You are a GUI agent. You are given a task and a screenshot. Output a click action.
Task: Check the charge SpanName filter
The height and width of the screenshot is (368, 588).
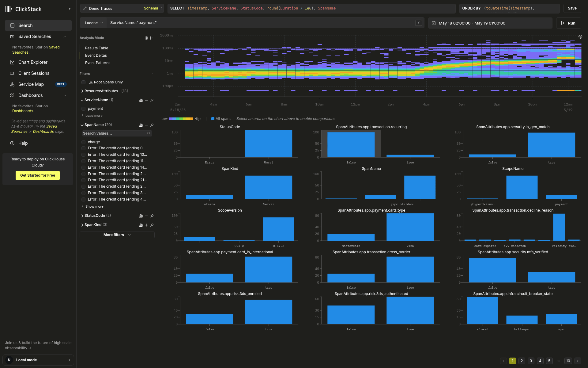(x=83, y=142)
